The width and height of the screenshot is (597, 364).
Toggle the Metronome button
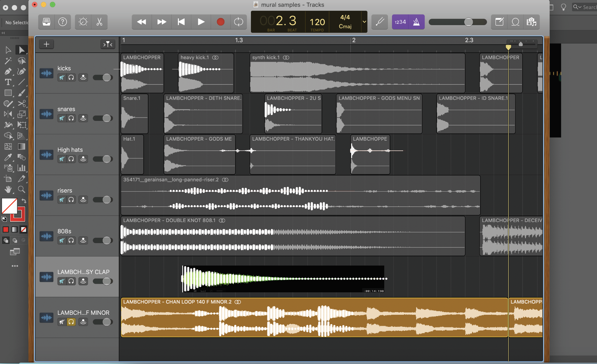point(416,22)
